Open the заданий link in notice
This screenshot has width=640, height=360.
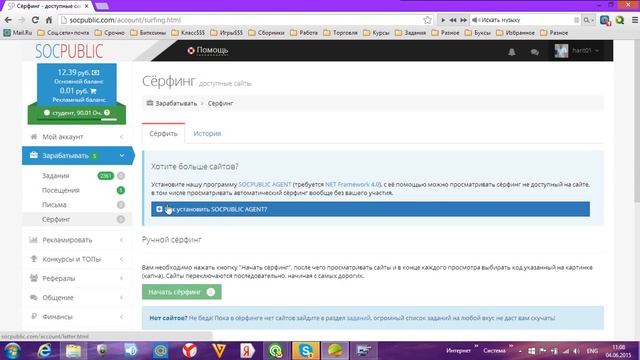click(358, 318)
